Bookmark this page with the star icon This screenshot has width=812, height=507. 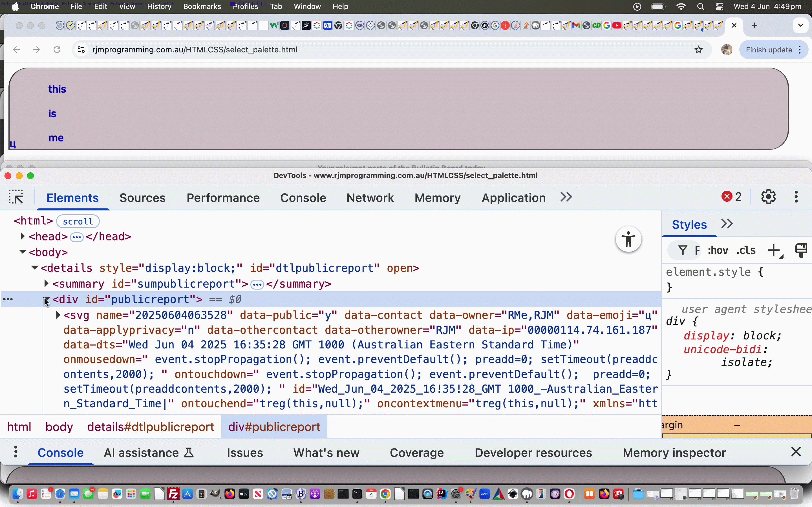[x=699, y=50]
